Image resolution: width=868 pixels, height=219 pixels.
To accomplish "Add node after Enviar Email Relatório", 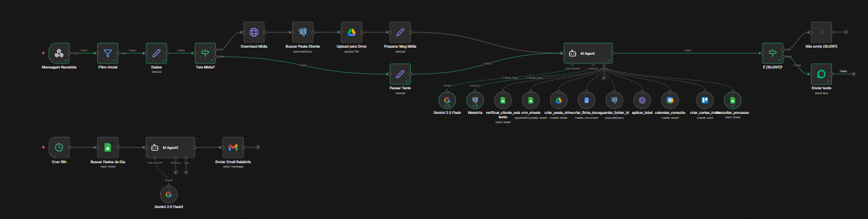I will (x=258, y=147).
